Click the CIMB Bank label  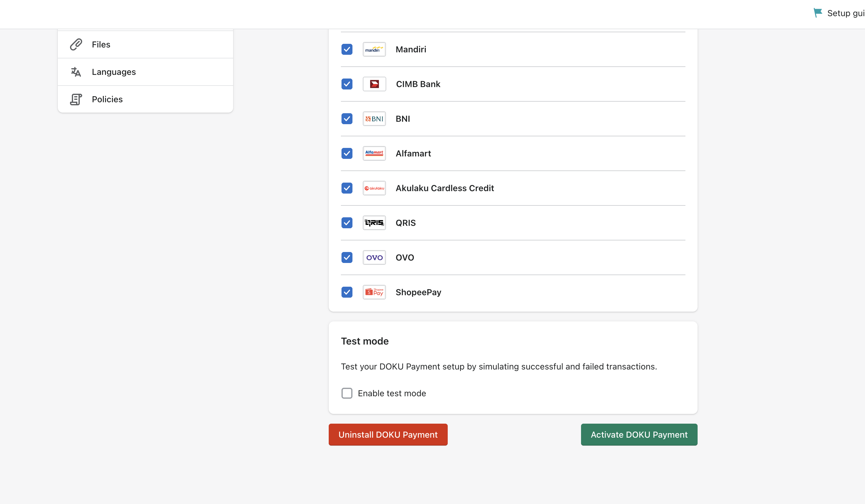[418, 84]
